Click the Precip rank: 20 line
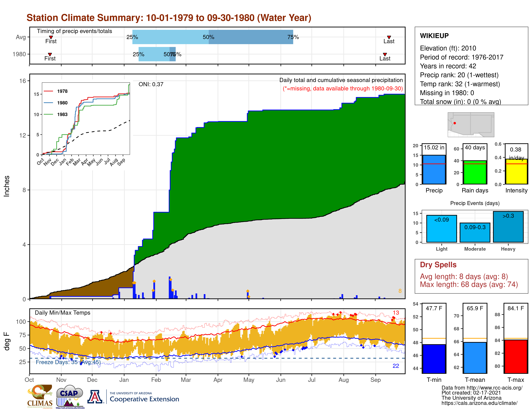 [x=459, y=75]
